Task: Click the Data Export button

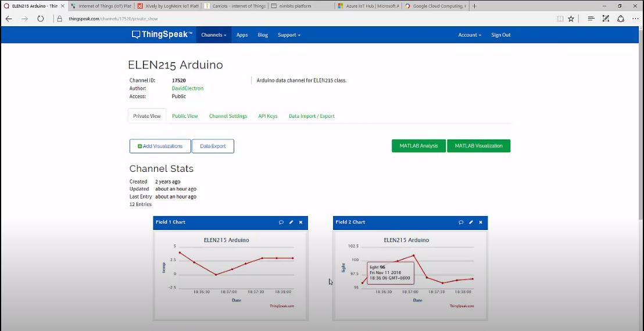Action: click(x=213, y=146)
